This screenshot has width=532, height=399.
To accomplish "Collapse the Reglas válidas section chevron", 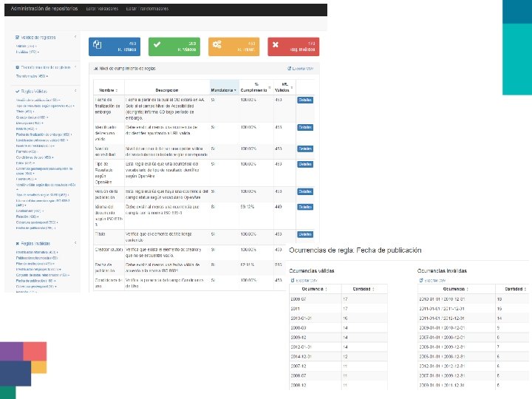I will [75, 91].
